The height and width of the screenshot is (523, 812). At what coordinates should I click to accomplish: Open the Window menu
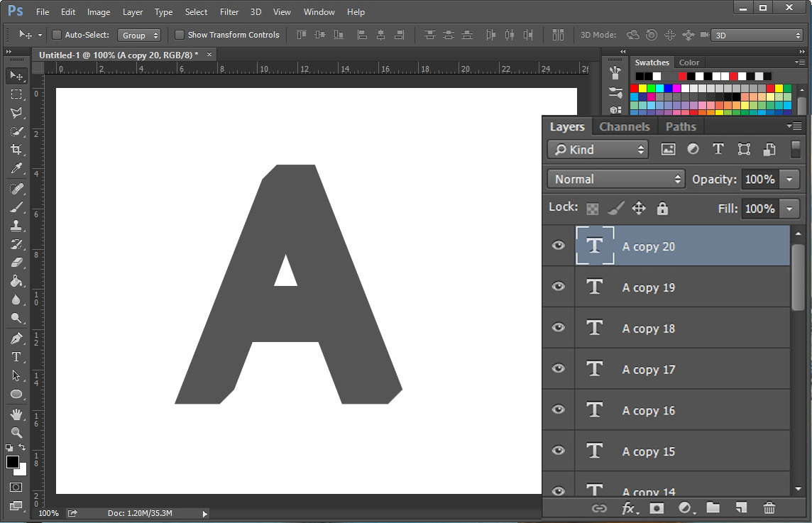click(319, 12)
